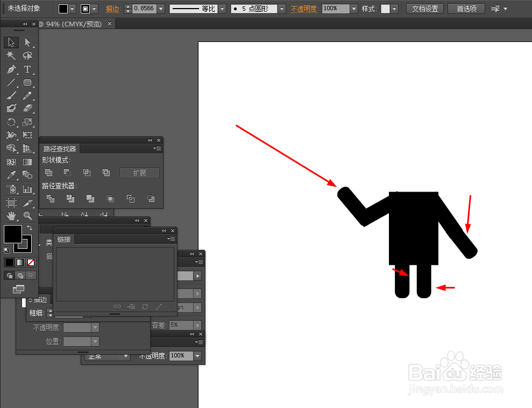Viewport: 532px width, 408px height.
Task: Select the Eraser tool
Action: coord(27,108)
